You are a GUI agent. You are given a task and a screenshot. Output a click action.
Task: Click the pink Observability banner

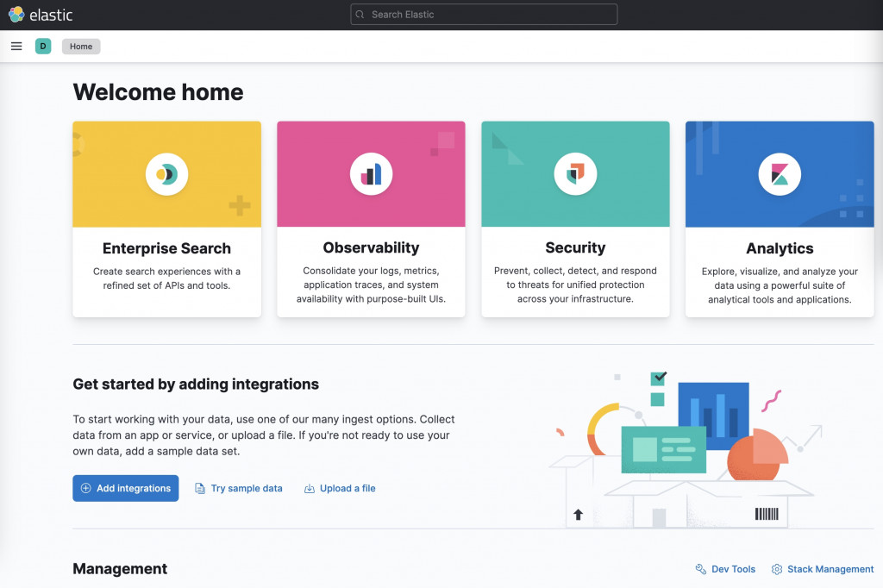pos(371,174)
